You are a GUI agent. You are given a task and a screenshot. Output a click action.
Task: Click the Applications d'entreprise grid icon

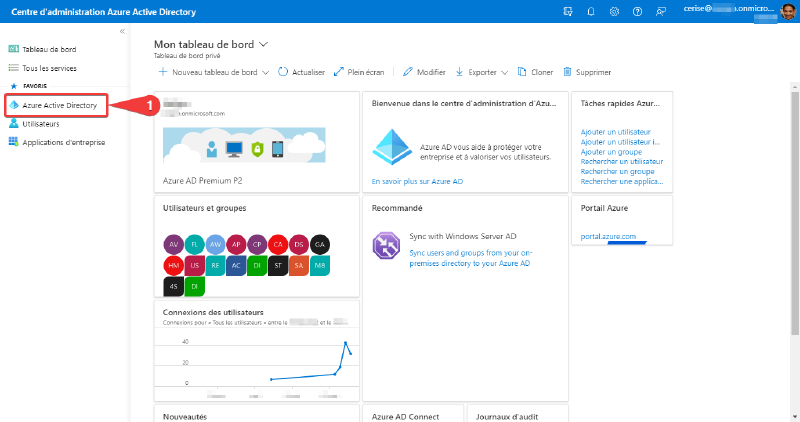click(14, 142)
